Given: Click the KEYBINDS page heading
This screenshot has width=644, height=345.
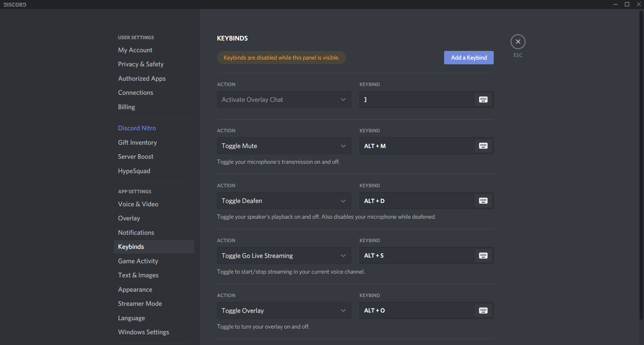Looking at the screenshot, I should point(232,38).
